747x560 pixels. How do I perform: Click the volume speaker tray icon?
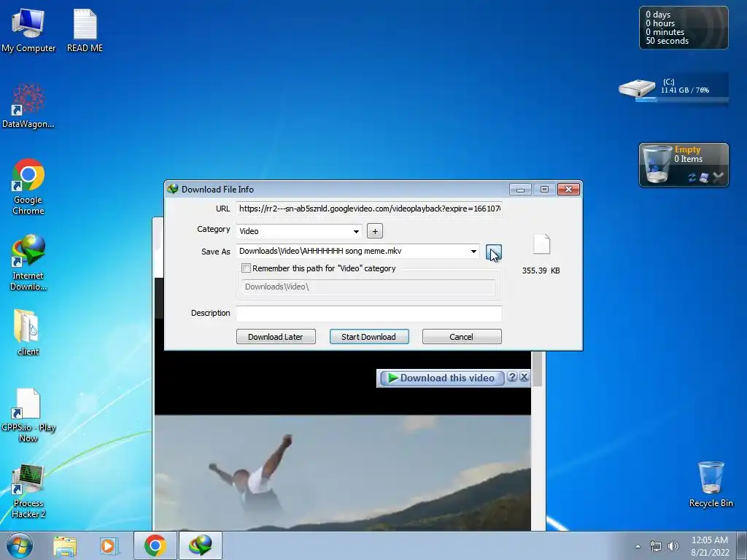pyautogui.click(x=673, y=546)
